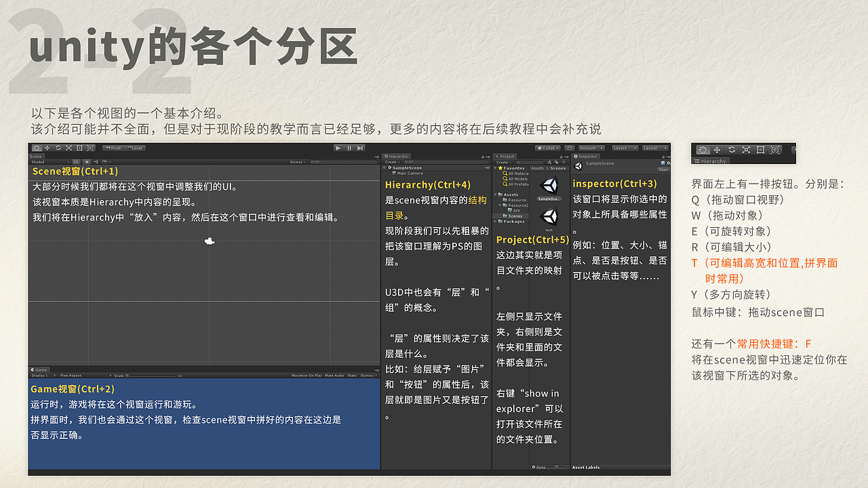Select Main Camera in the Hierarchy
The image size is (868, 488).
point(410,174)
